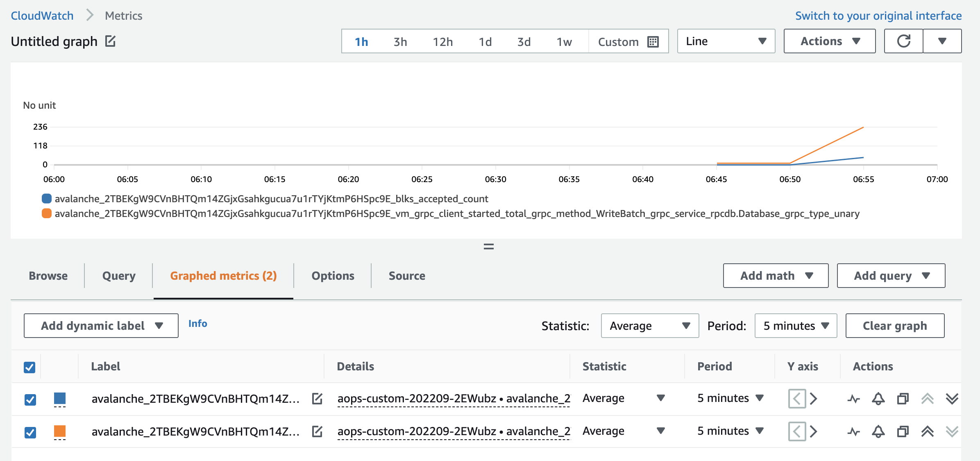Click Switch to your original interface link
980x461 pixels.
[x=878, y=16]
